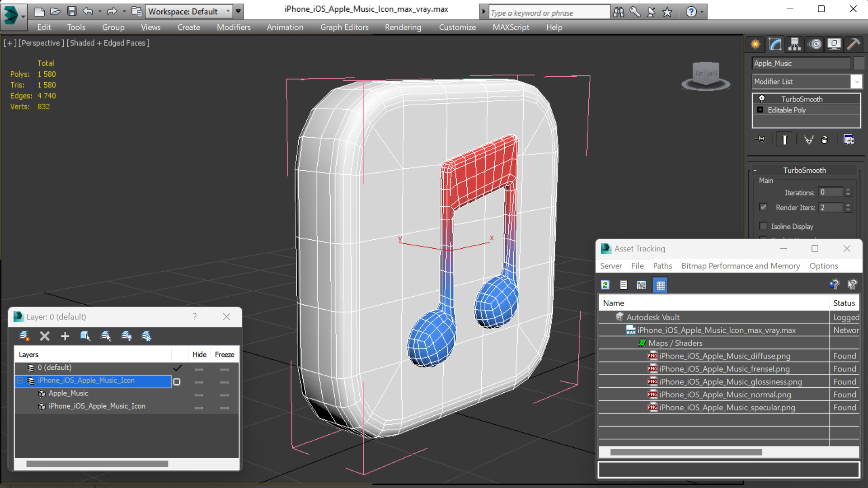Click Make Unique icon in modifier stack
Viewport: 868px width, 488px height.
tap(809, 139)
